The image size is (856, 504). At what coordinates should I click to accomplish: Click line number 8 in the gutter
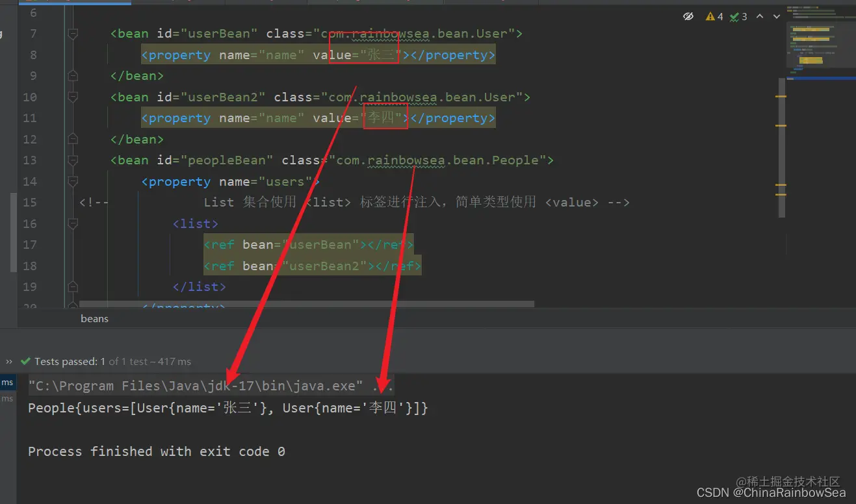tap(33, 55)
